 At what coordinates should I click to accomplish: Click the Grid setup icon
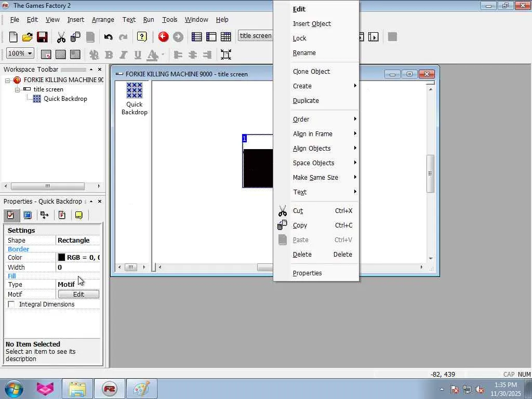click(x=46, y=54)
